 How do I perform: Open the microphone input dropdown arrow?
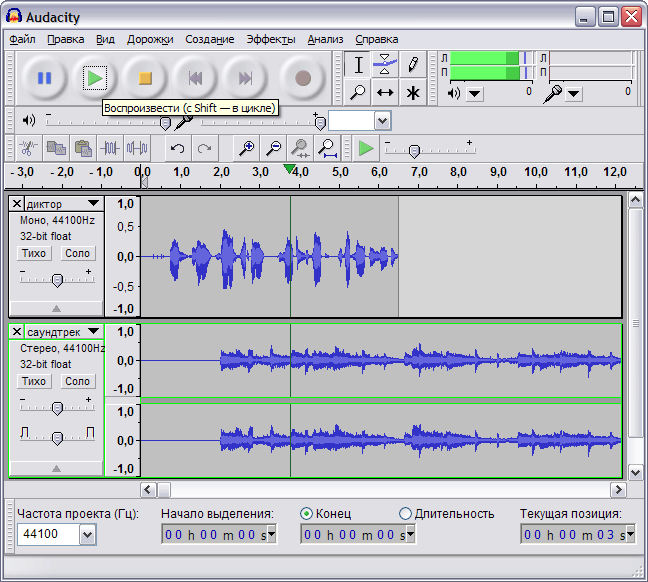coord(574,93)
